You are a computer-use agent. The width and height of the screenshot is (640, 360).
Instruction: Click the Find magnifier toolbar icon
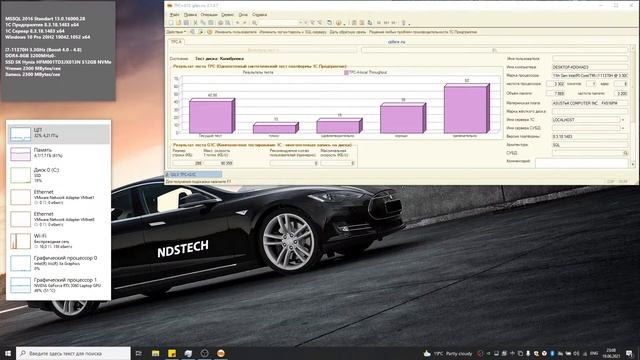coord(255,23)
